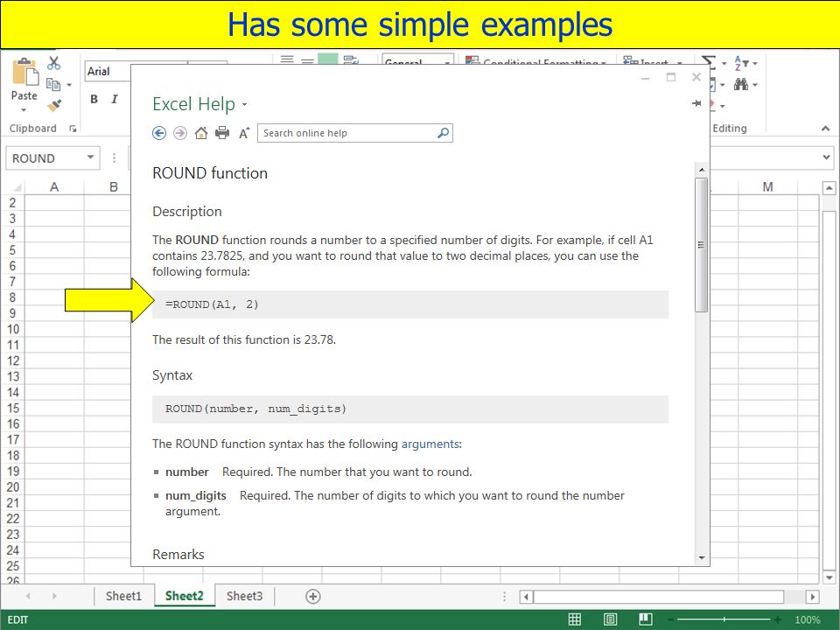This screenshot has height=630, width=840.
Task: Click the ROUND(number, num_digits) syntax text
Action: 256,409
